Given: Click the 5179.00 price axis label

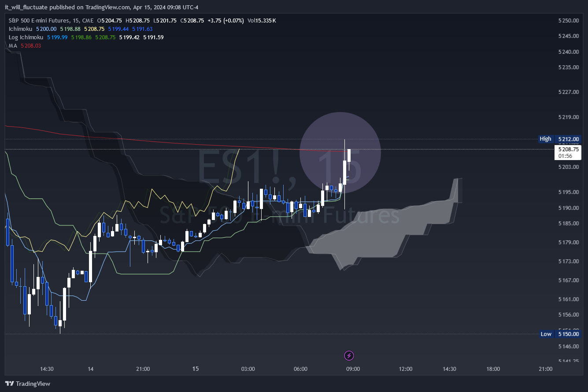Looking at the screenshot, I should pyautogui.click(x=568, y=242).
